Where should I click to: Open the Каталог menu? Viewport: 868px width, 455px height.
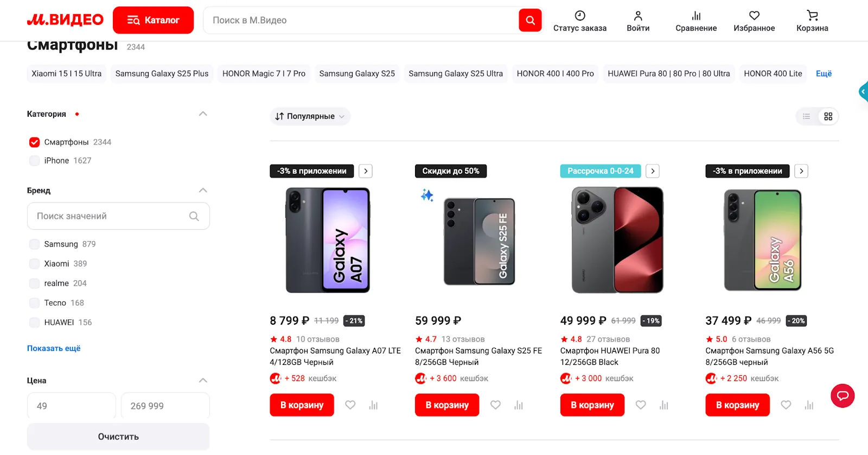tap(153, 21)
